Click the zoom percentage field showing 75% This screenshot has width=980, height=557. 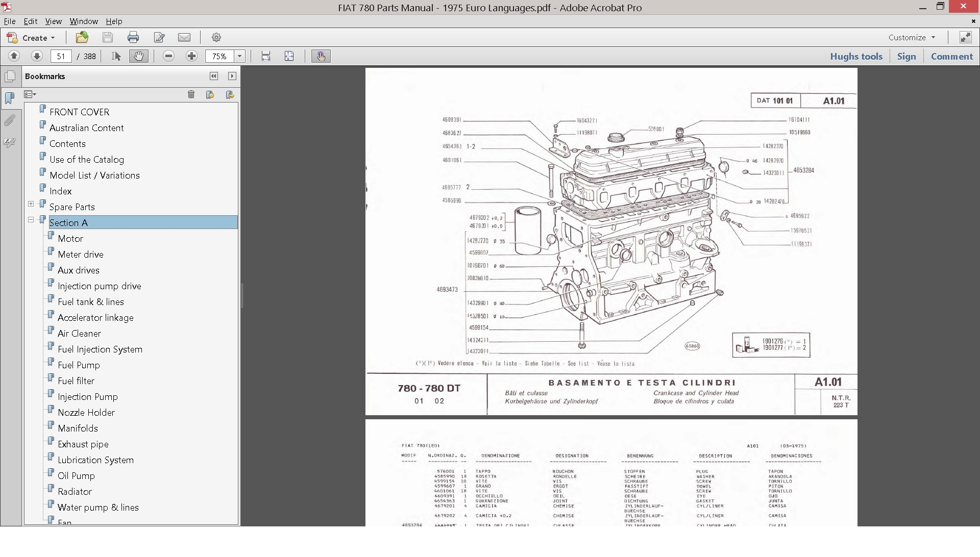click(x=219, y=56)
